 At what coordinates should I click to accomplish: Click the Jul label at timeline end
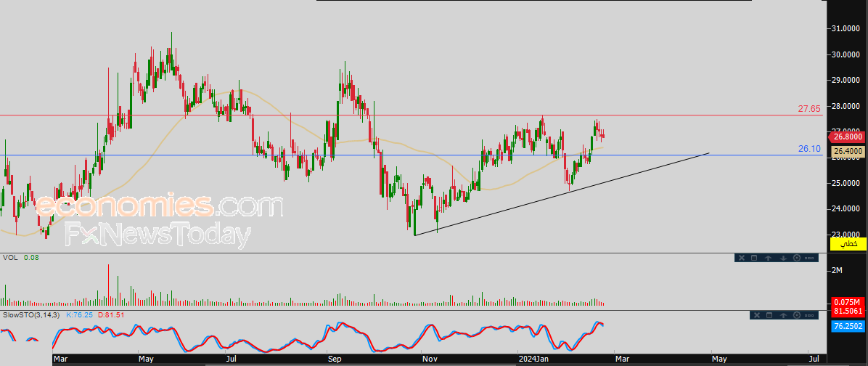pos(814,359)
